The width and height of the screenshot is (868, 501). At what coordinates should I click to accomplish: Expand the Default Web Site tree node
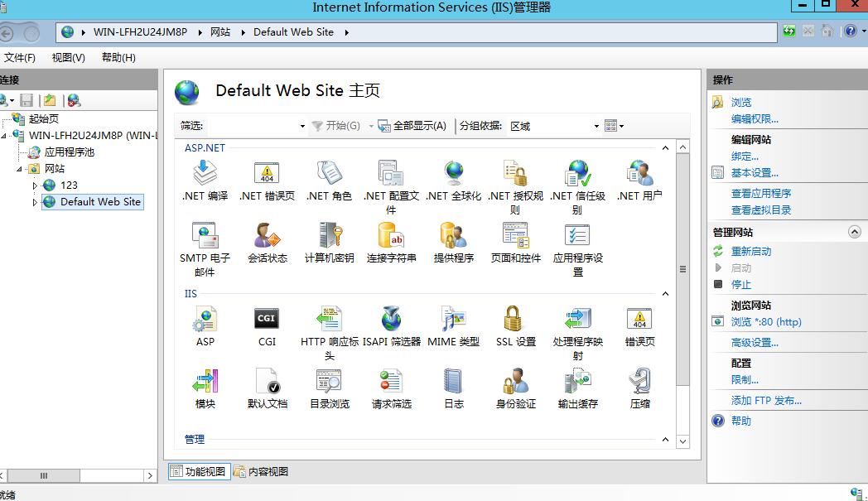[35, 202]
